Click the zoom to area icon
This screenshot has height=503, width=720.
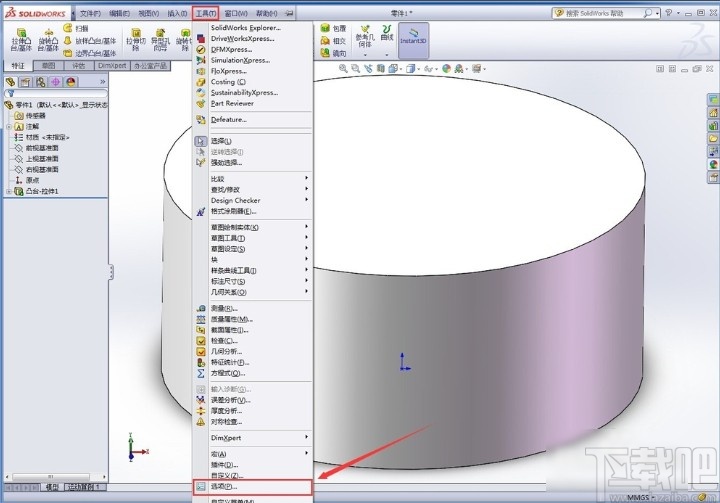[x=355, y=69]
